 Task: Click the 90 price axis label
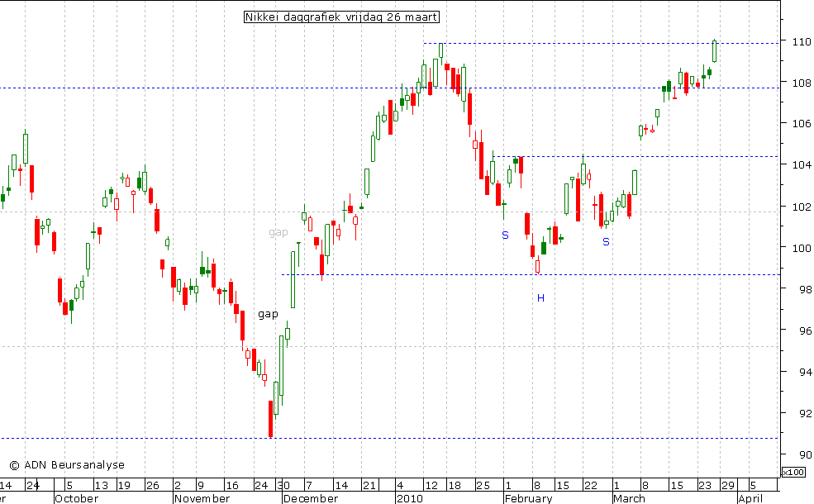pyautogui.click(x=805, y=454)
